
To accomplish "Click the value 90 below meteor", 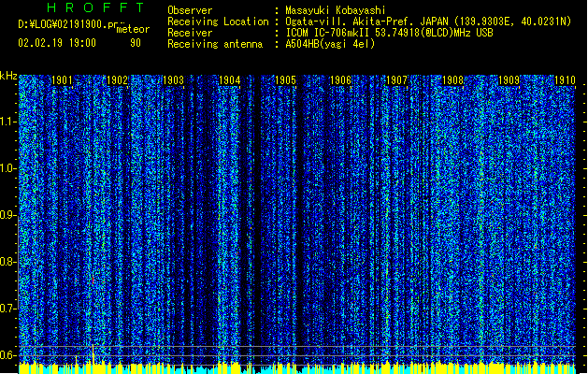I will point(136,43).
